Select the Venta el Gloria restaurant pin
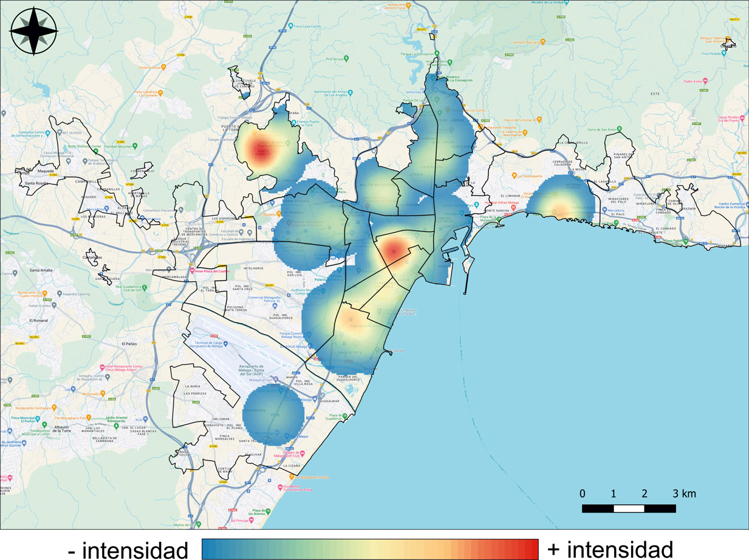 pyautogui.click(x=163, y=67)
